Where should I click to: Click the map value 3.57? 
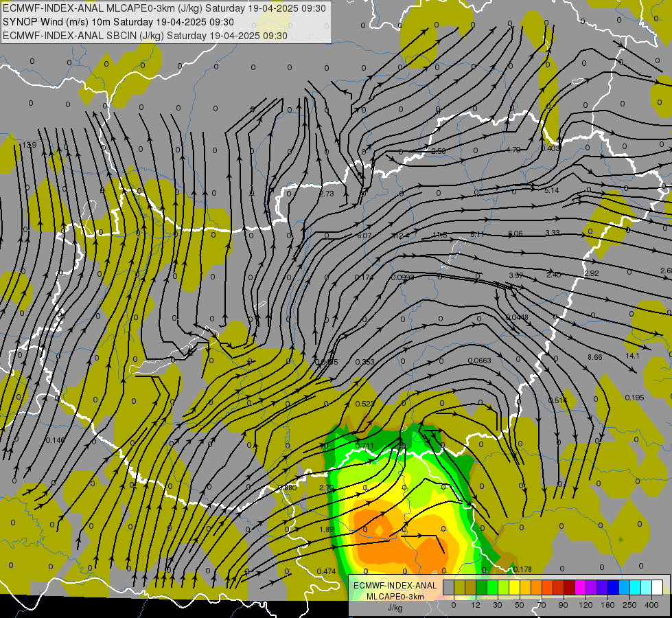[x=516, y=275]
